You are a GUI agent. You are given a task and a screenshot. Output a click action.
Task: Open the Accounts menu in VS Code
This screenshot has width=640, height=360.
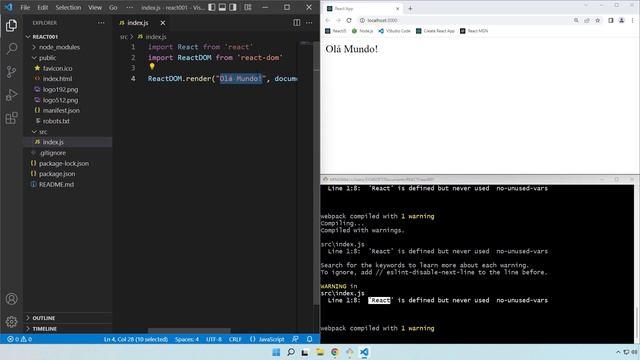coord(11,299)
